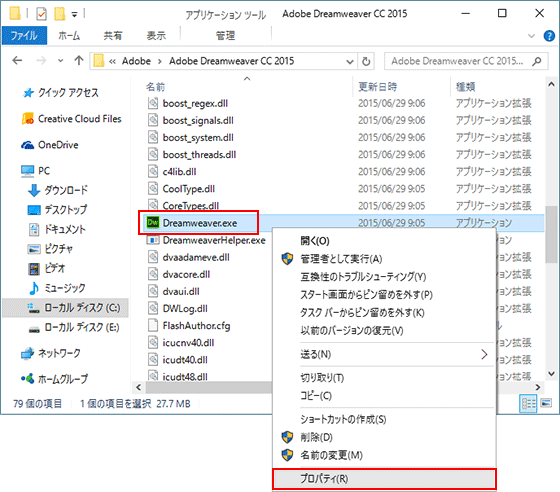Open the quick access toolbar customize dropdown
Image resolution: width=560 pixels, height=492 pixels.
tap(74, 15)
